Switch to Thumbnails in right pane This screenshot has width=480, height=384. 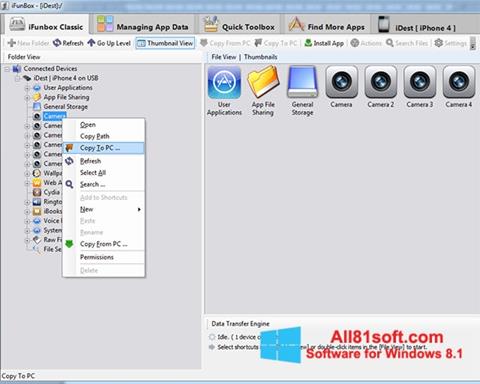point(260,57)
